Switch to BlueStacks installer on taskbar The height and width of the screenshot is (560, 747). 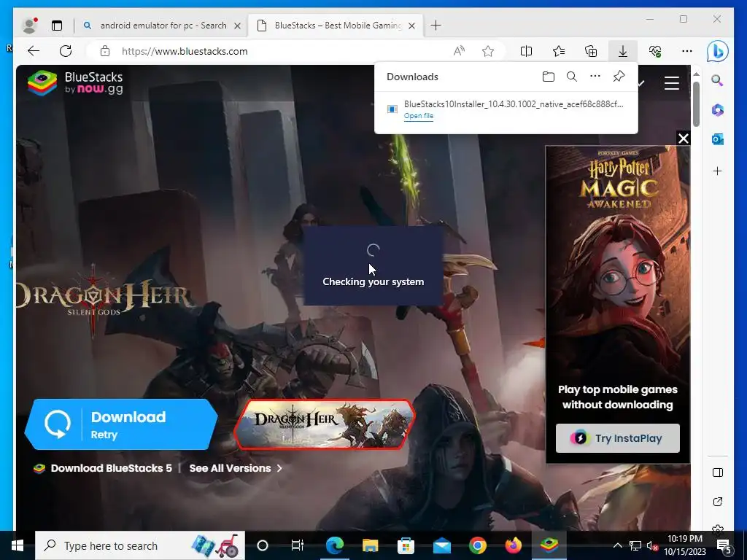[549, 545]
